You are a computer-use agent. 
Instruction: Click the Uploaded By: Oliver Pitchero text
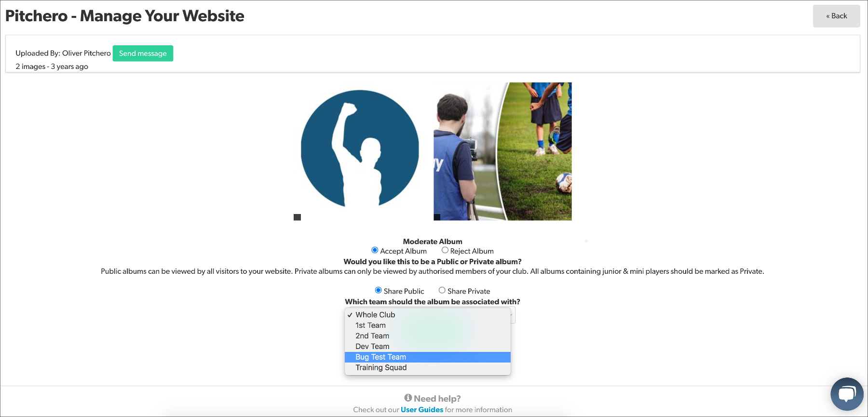click(x=63, y=54)
